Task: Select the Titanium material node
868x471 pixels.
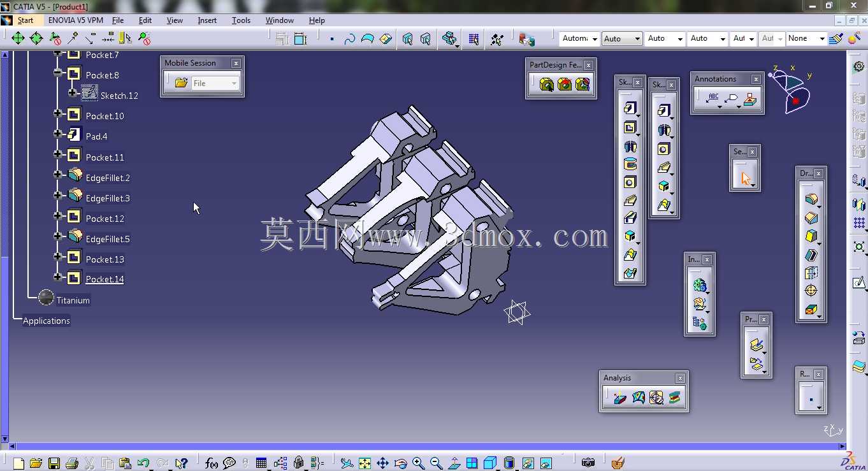Action: [73, 300]
